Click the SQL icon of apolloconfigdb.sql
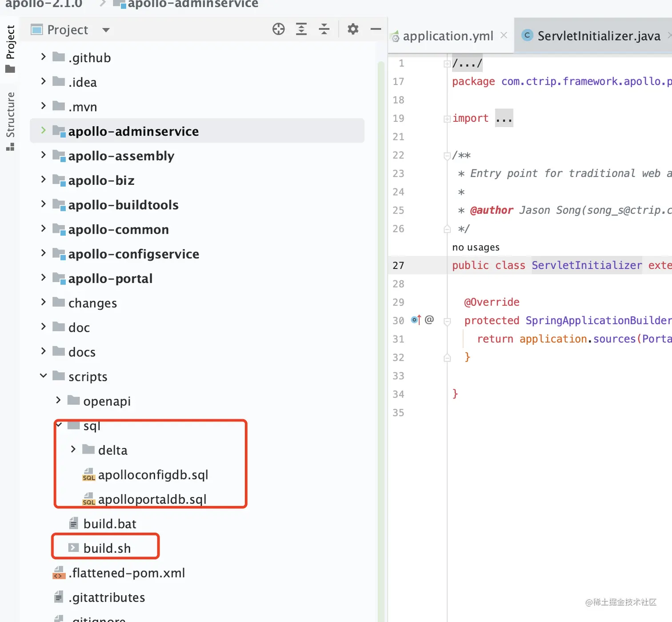Viewport: 672px width, 622px height. click(x=89, y=474)
